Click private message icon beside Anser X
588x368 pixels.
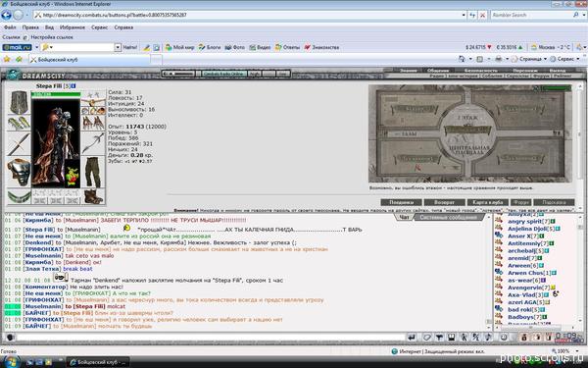pos(499,236)
